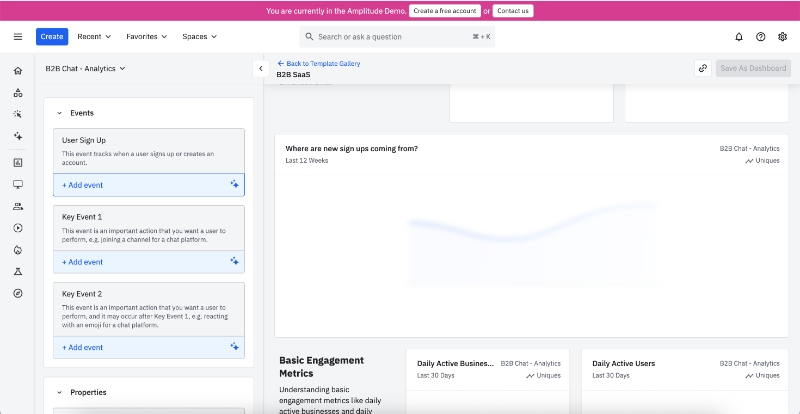Viewport: 800px width, 414px height.
Task: Open the shapes icon below Home in sidebar
Action: tap(18, 93)
